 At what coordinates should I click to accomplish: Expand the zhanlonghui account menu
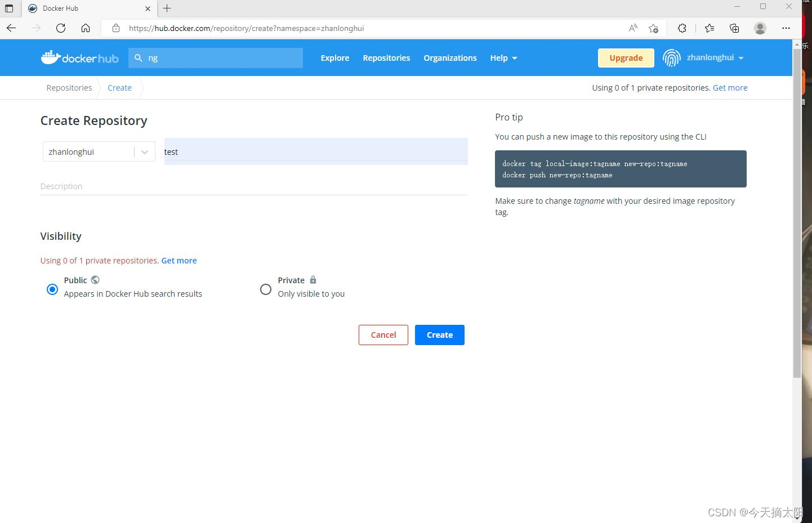[x=715, y=58]
